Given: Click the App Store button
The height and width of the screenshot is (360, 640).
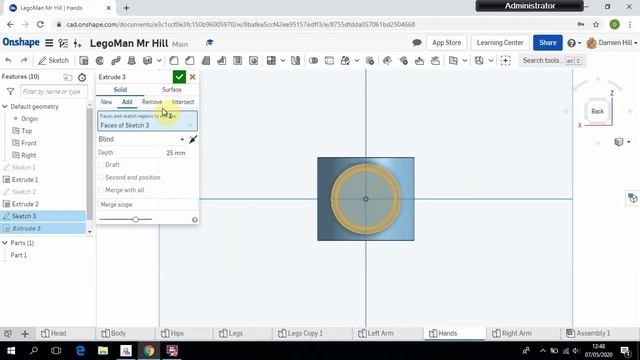Looking at the screenshot, I should [x=447, y=42].
